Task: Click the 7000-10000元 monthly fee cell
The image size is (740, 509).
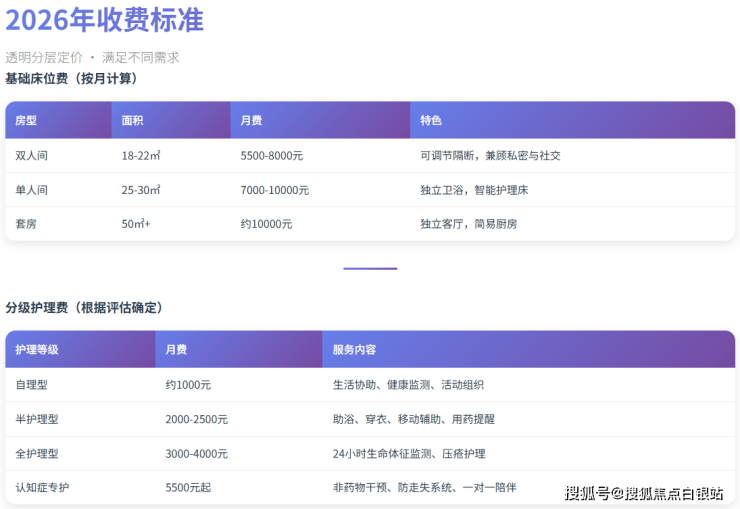Action: tap(275, 190)
